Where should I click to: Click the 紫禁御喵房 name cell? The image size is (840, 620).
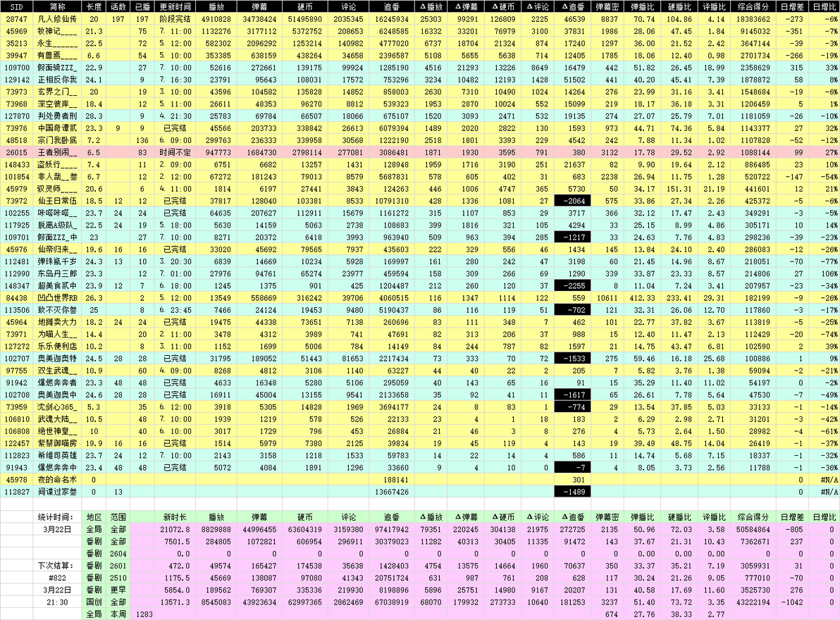click(x=58, y=443)
